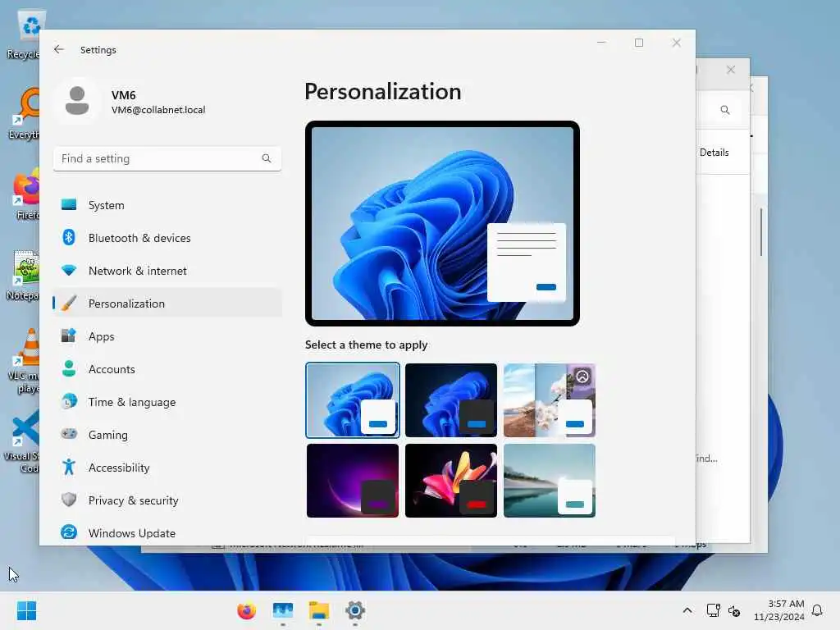
Task: Maximize the Settings window
Action: (x=639, y=43)
